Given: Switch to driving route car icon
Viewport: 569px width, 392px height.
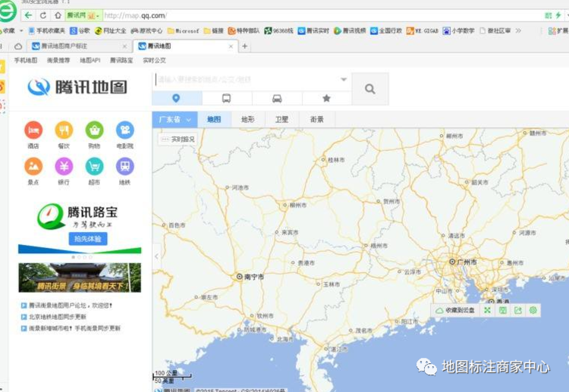Looking at the screenshot, I should [277, 99].
